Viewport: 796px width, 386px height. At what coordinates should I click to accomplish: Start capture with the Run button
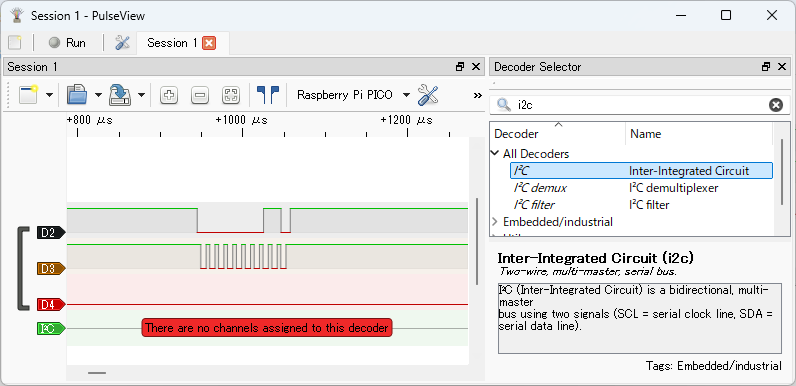(67, 43)
